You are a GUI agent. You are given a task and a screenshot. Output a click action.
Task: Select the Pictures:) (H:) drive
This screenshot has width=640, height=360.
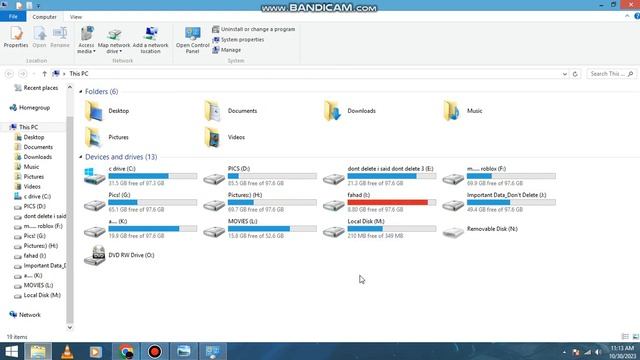point(260,202)
